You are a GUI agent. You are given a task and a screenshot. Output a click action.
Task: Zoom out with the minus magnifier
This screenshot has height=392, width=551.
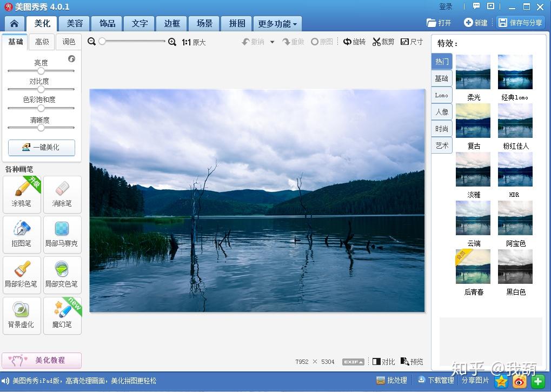pos(92,42)
